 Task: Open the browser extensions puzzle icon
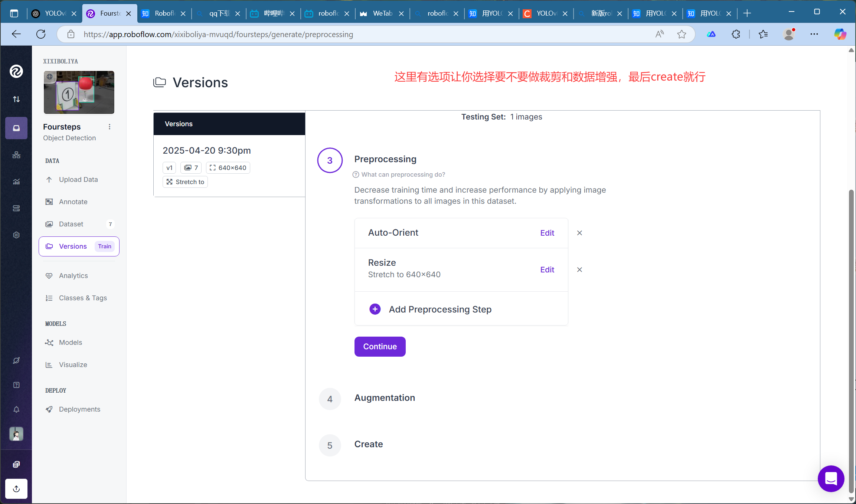coord(736,35)
